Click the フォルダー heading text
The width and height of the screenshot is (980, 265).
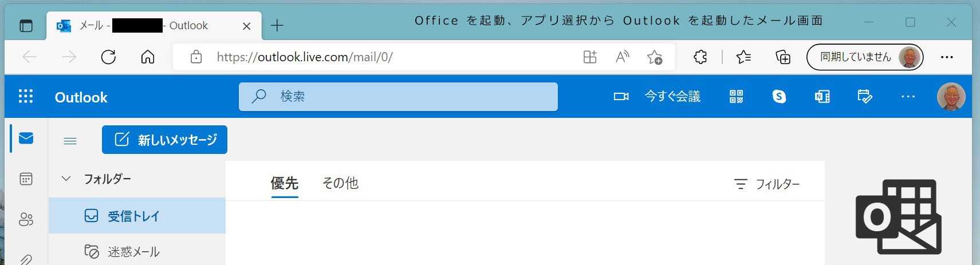pyautogui.click(x=108, y=179)
